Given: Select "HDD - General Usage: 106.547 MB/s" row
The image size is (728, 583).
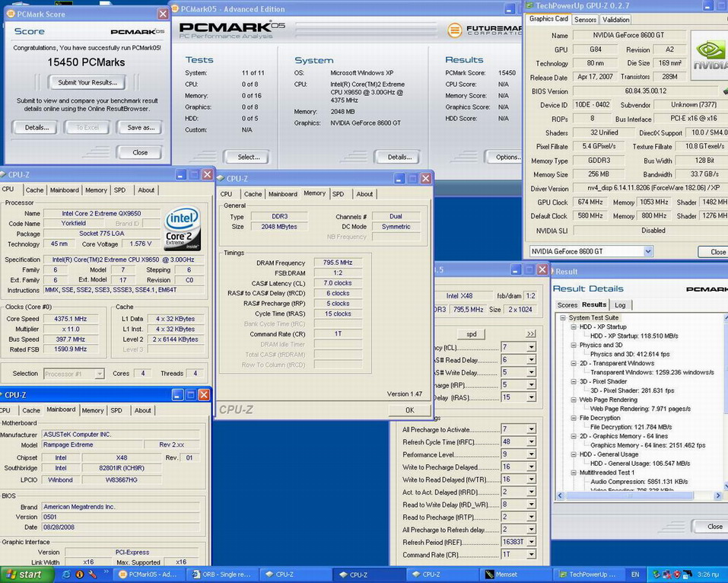Looking at the screenshot, I should (x=640, y=464).
